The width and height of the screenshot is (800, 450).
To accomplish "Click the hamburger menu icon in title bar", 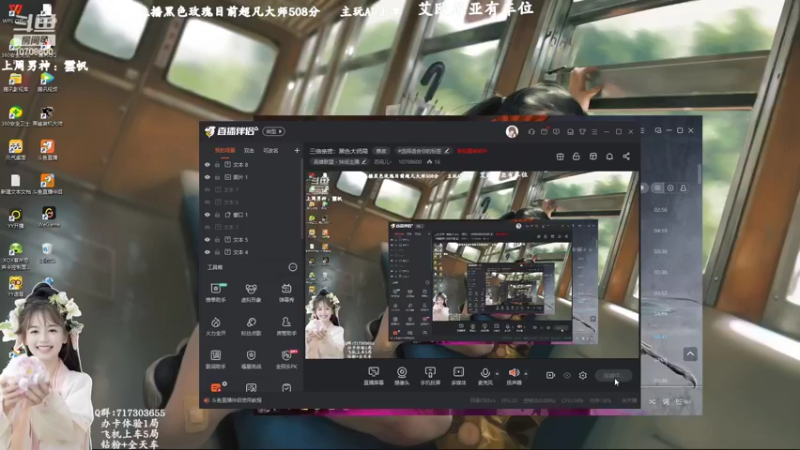I will tap(594, 132).
